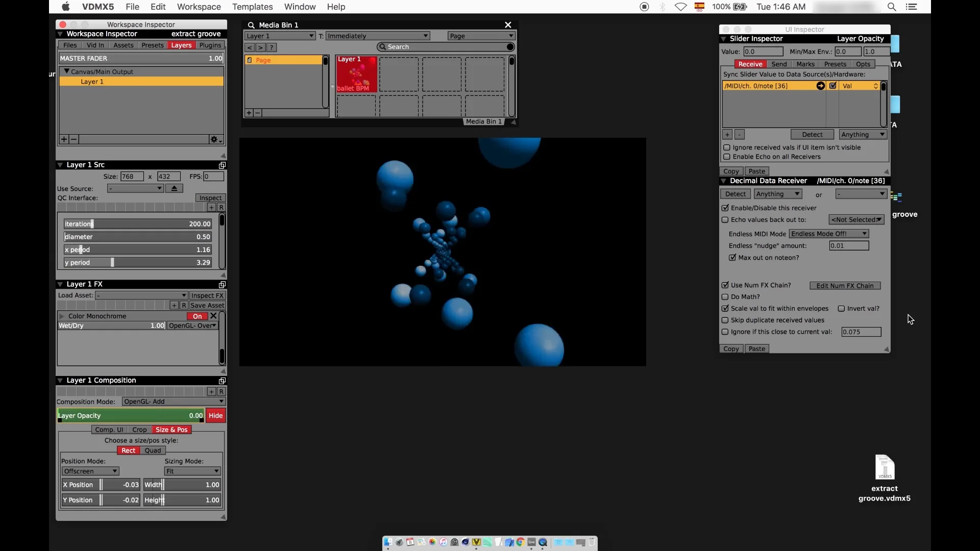Enable Scale val to fit within envelopes checkbox
This screenshot has height=551, width=980.
coord(726,308)
